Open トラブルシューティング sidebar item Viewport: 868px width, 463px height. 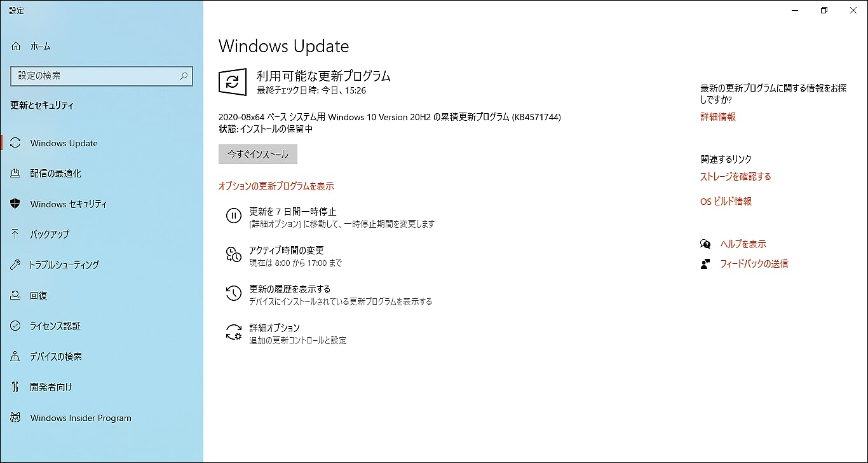click(x=64, y=265)
